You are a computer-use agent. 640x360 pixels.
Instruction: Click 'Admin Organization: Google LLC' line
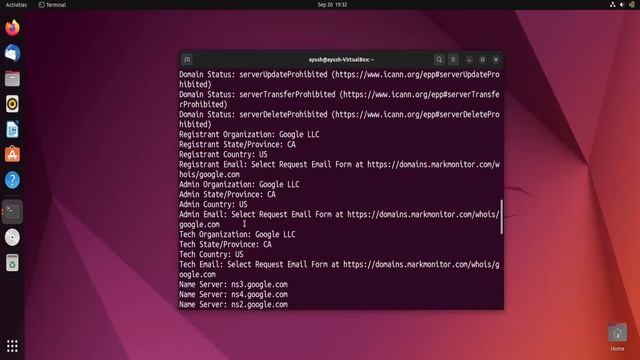point(239,184)
